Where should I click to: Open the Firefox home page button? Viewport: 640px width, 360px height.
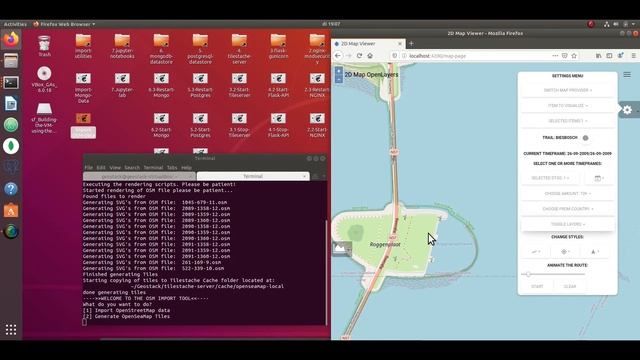[370, 56]
